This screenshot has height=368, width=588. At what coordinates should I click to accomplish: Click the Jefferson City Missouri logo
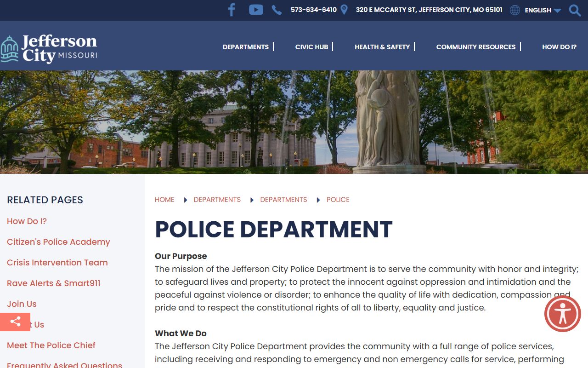coord(49,48)
